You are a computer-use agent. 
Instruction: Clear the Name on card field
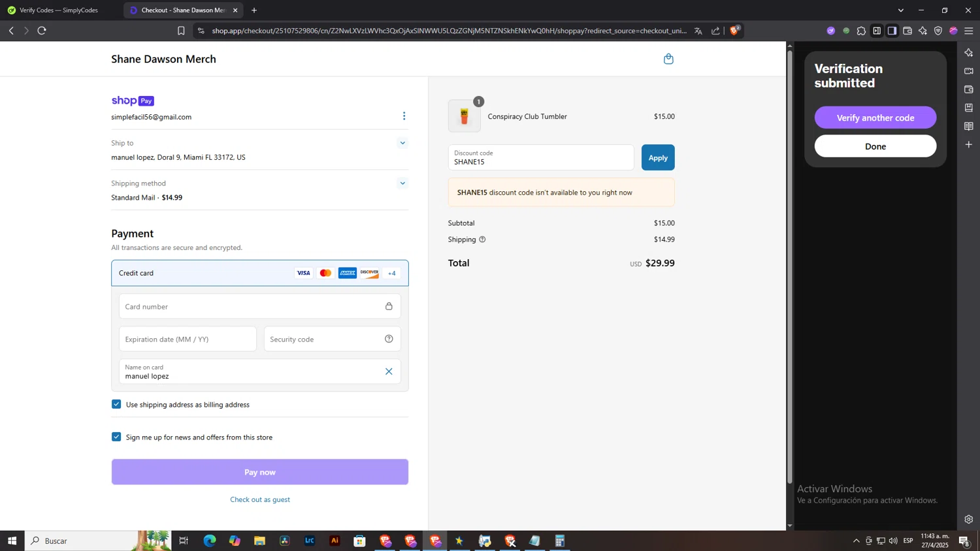point(389,371)
